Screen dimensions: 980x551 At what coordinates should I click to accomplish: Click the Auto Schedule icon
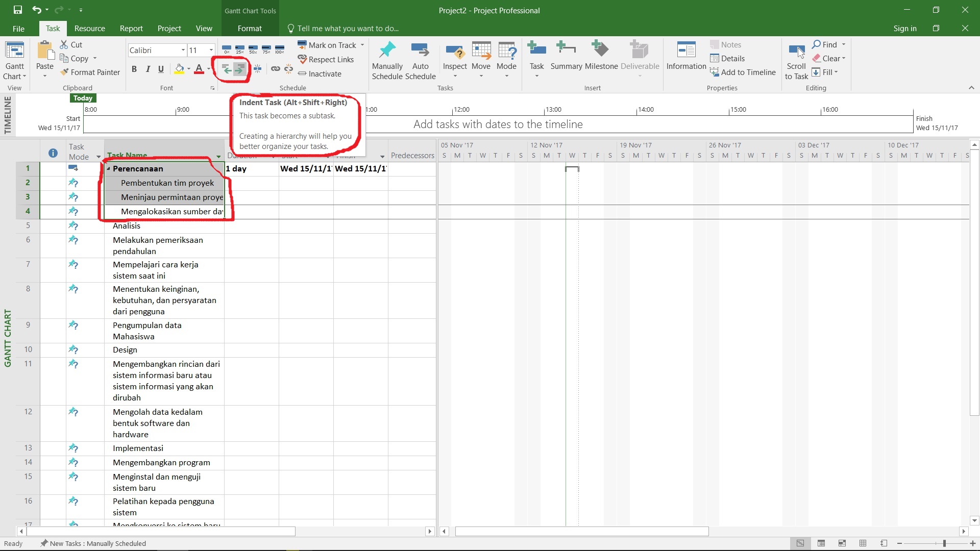coord(420,50)
